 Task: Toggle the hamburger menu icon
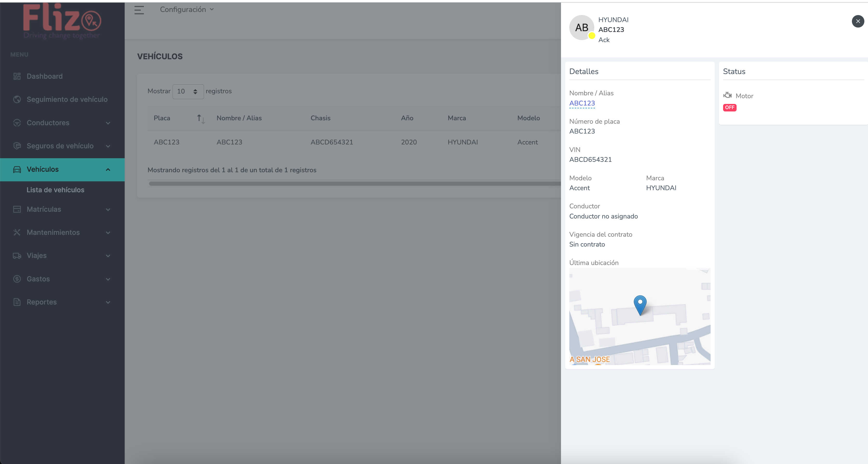point(139,10)
